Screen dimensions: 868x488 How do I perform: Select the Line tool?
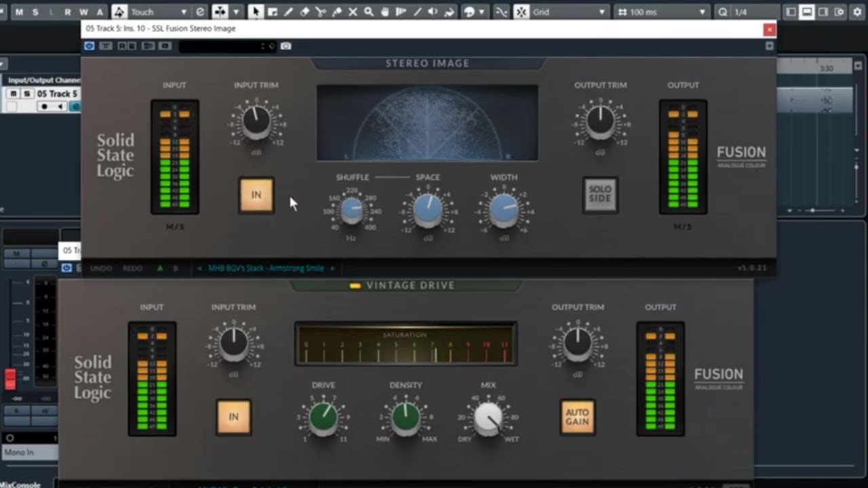418,12
